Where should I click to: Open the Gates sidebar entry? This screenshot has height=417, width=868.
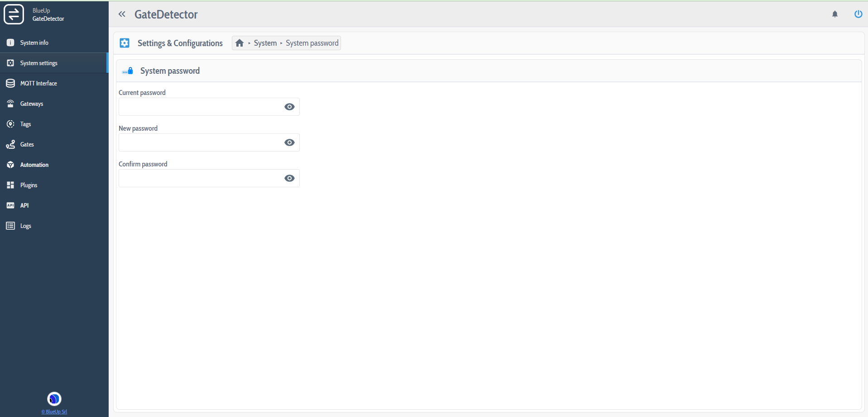pos(27,144)
